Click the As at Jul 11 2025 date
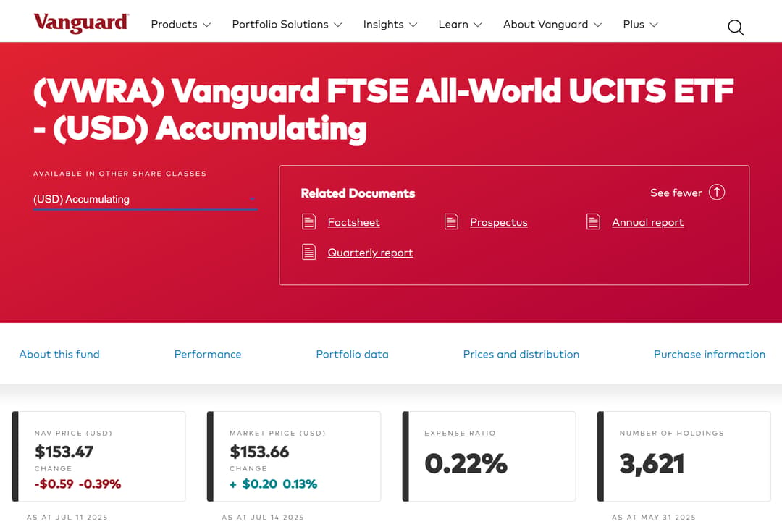The width and height of the screenshot is (782, 532). pyautogui.click(x=67, y=518)
